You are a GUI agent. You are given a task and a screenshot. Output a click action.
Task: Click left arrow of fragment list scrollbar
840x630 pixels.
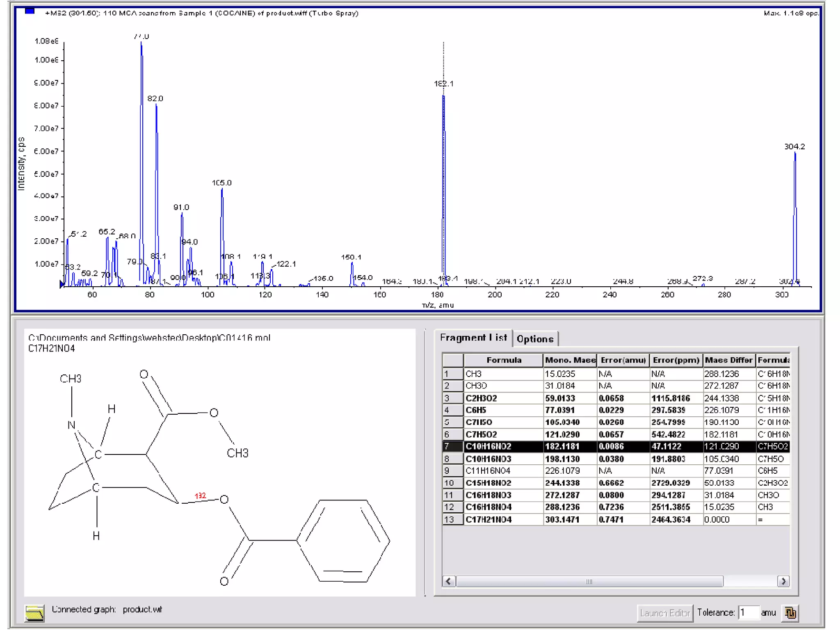[449, 581]
